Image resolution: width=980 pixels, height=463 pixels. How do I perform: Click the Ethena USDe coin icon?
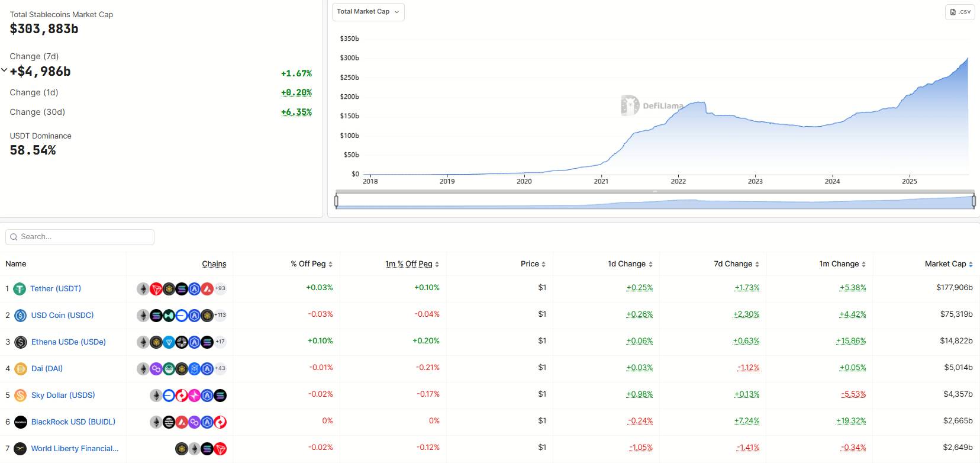tap(21, 342)
